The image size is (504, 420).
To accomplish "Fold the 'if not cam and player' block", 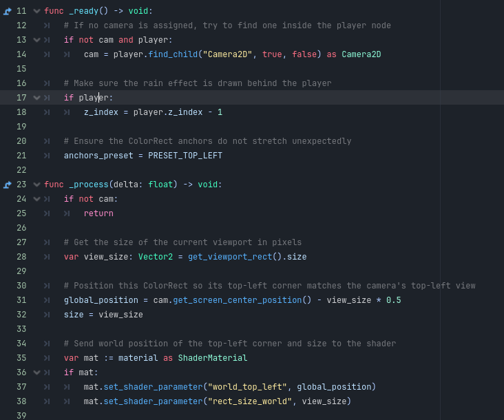I will (x=36, y=40).
